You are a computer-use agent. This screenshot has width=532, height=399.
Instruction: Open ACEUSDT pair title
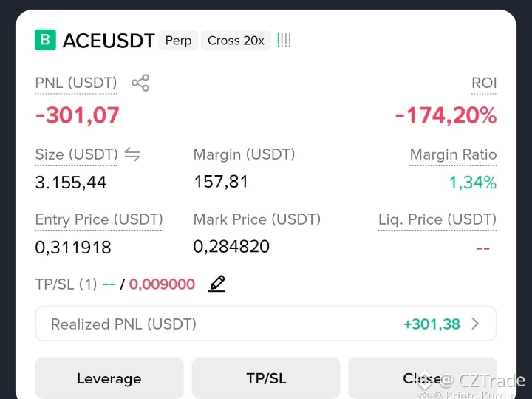[109, 41]
